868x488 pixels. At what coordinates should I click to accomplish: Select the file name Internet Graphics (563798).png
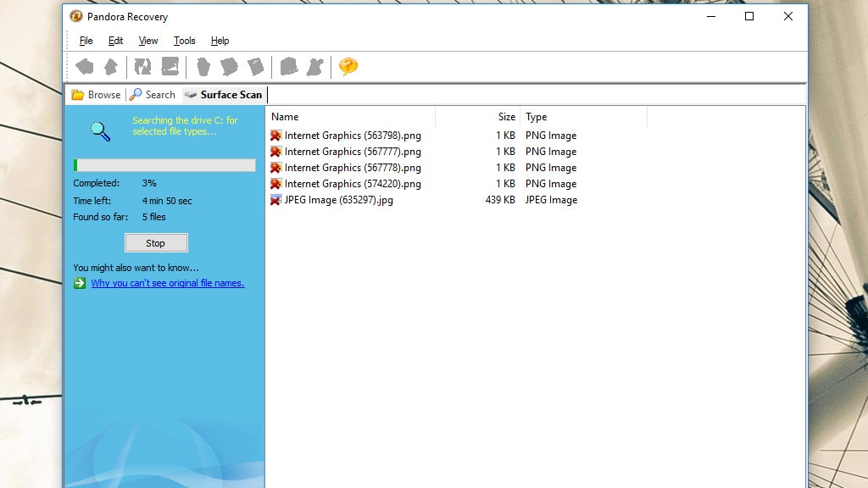click(x=353, y=136)
